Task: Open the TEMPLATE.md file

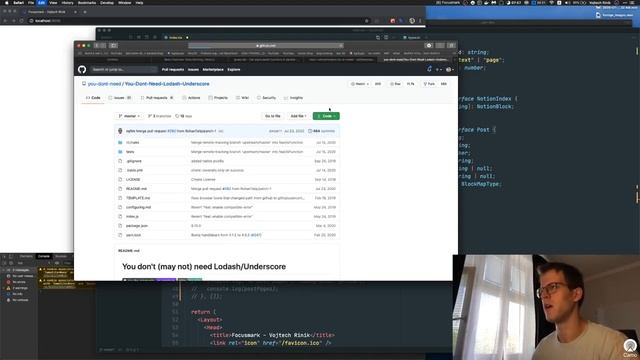Action: coord(138,198)
